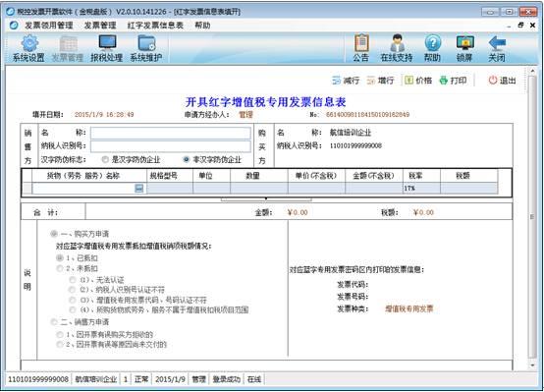Viewport: 544px width, 392px height.
Task: Click status bar 在线 entry
Action: point(254,379)
